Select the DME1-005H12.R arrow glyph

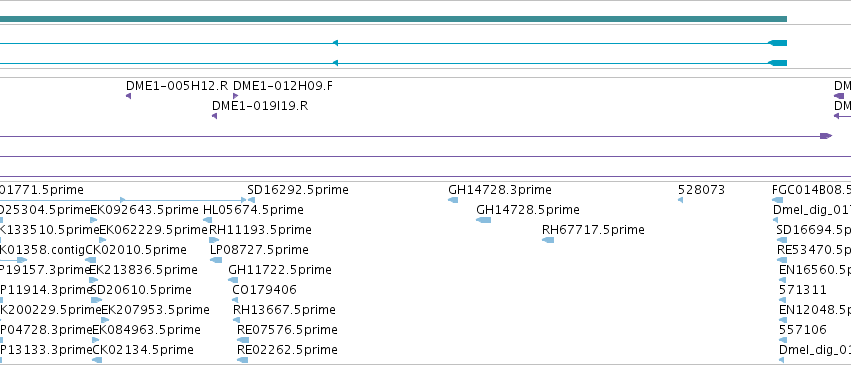coord(128,96)
